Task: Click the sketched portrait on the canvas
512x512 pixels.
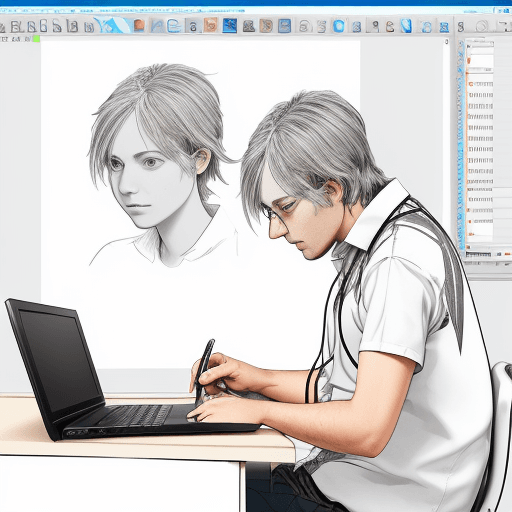Action: (x=163, y=165)
